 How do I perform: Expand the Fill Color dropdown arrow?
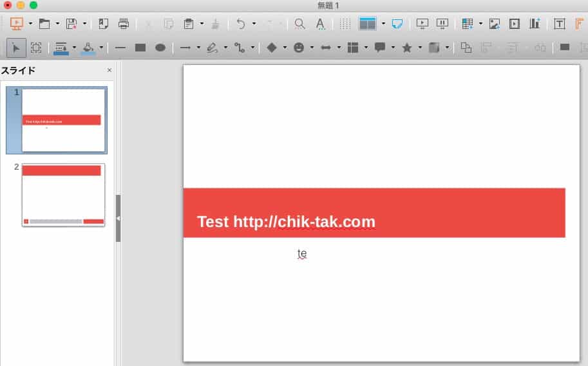coord(101,48)
